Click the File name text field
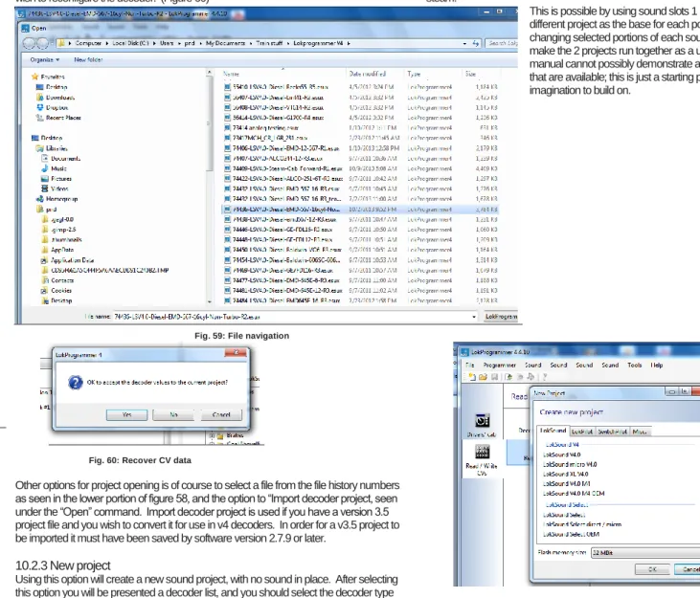 pos(291,317)
